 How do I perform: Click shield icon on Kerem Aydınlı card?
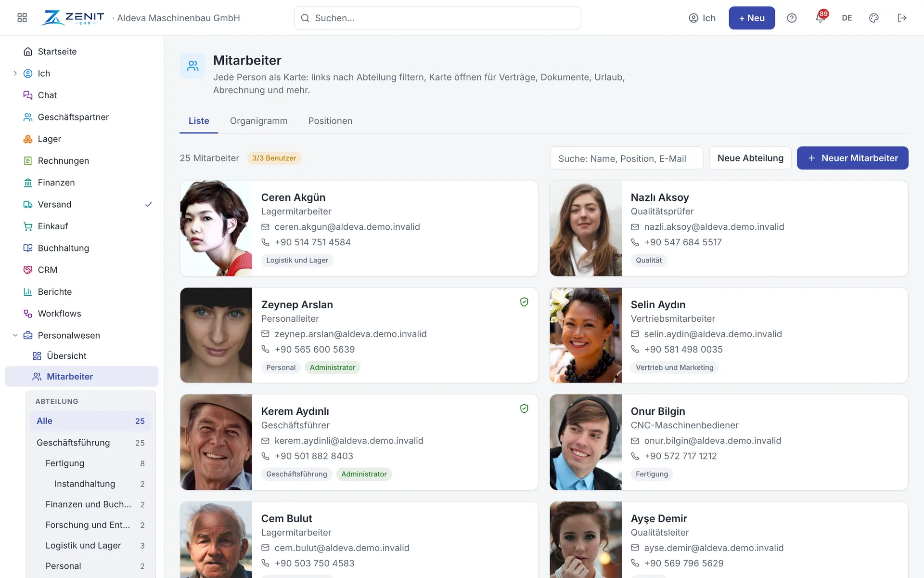coord(524,408)
